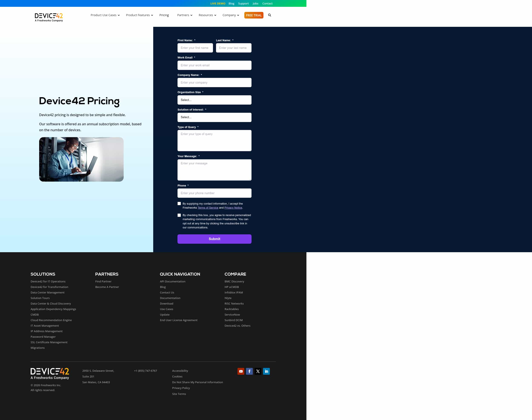Open Site Terms footer link
Image resolution: width=532 pixels, height=420 pixels.
(x=179, y=394)
